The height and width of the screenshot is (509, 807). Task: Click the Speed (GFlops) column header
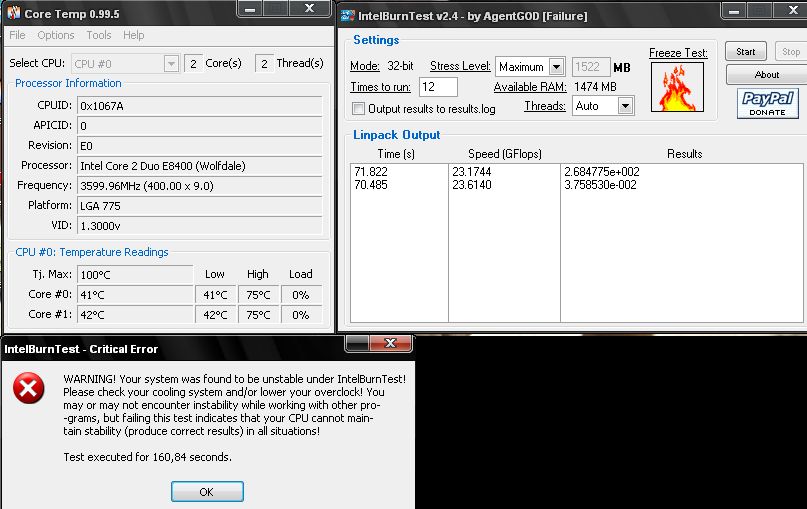click(505, 154)
